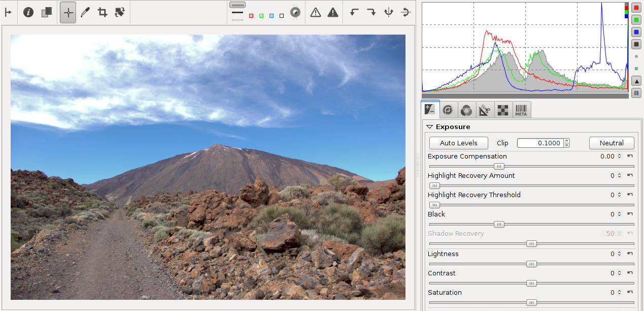This screenshot has width=644, height=311.
Task: Toggle blue channel histogram
Action: point(636,32)
